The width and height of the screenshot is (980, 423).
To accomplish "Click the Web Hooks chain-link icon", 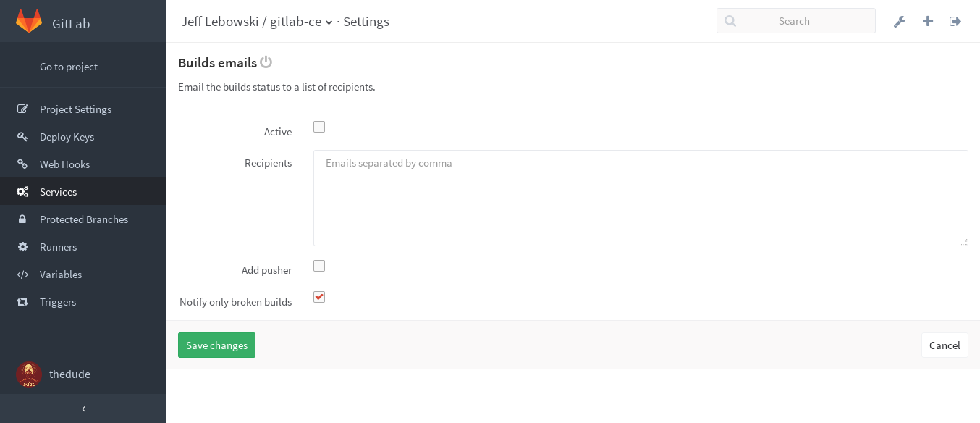I will (22, 164).
